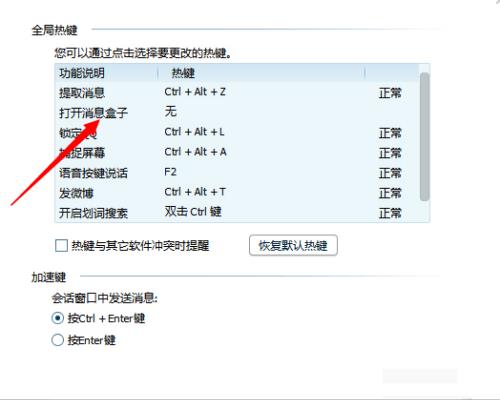Select the 按Enter键 radio option
Image resolution: width=500 pixels, height=400 pixels.
pos(58,340)
